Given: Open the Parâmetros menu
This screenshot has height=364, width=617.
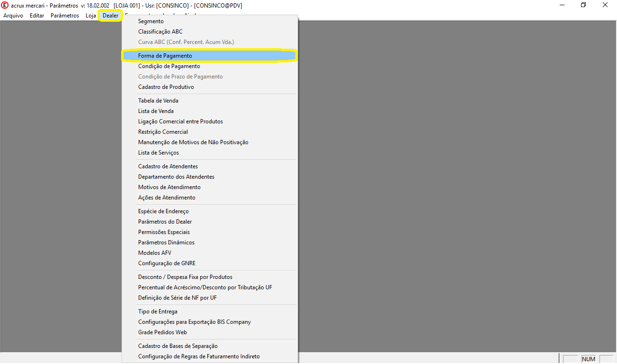Looking at the screenshot, I should click(x=65, y=16).
